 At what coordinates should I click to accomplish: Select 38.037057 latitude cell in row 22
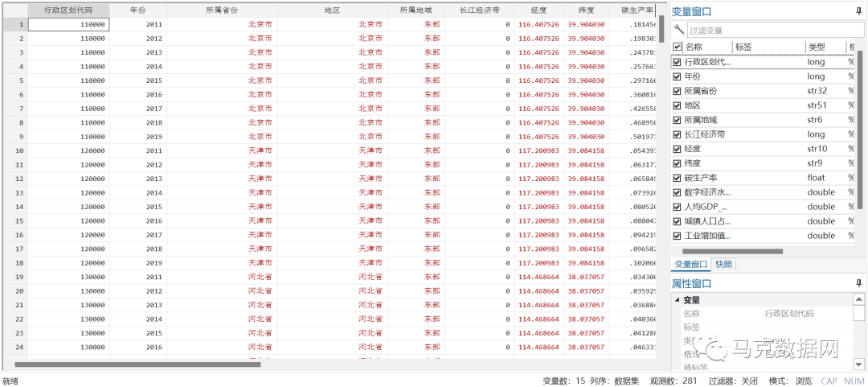pos(586,319)
